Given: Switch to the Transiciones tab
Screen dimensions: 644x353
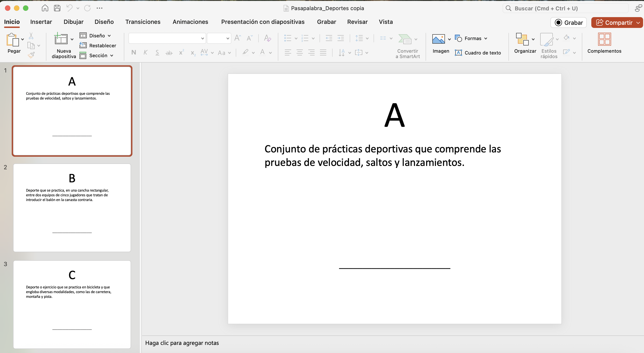Looking at the screenshot, I should click(x=143, y=22).
